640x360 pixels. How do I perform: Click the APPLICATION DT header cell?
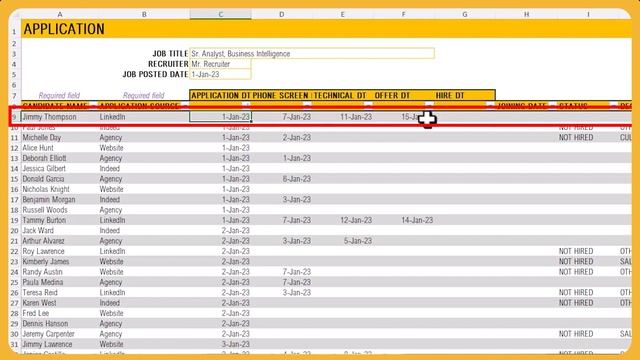(x=220, y=96)
